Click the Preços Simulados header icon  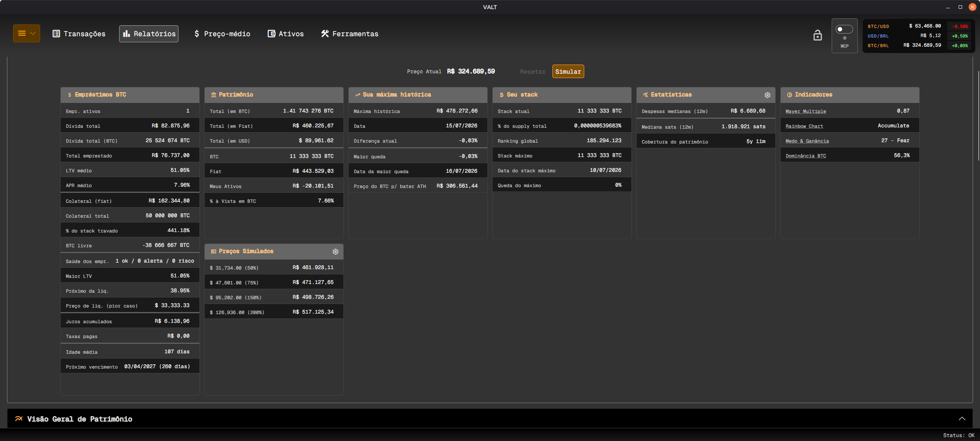213,251
